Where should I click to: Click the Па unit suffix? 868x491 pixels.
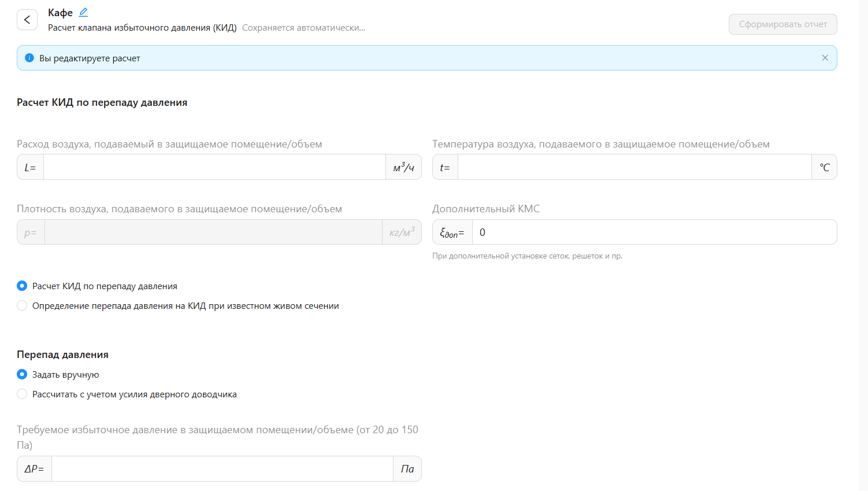(x=407, y=468)
